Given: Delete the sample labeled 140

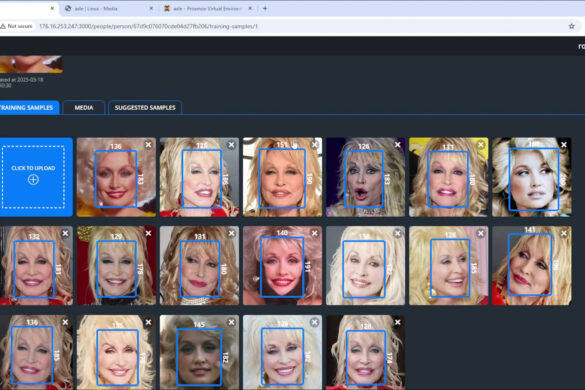Looking at the screenshot, I should point(315,233).
